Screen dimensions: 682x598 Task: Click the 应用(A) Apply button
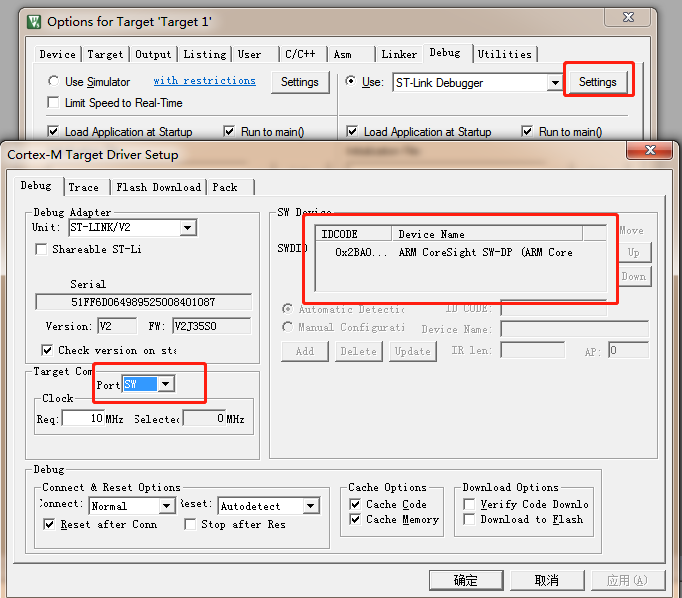click(628, 580)
